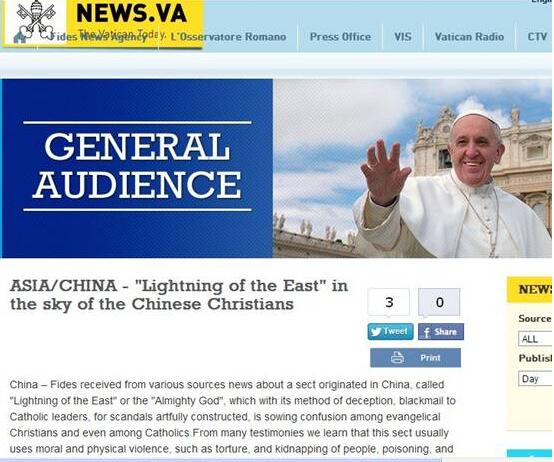The image size is (554, 462).
Task: Click the Vatican crossed keys emblem
Action: tap(36, 20)
